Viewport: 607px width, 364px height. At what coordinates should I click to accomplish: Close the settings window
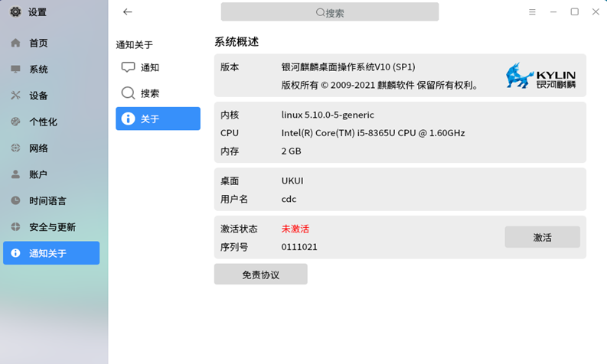click(x=596, y=12)
